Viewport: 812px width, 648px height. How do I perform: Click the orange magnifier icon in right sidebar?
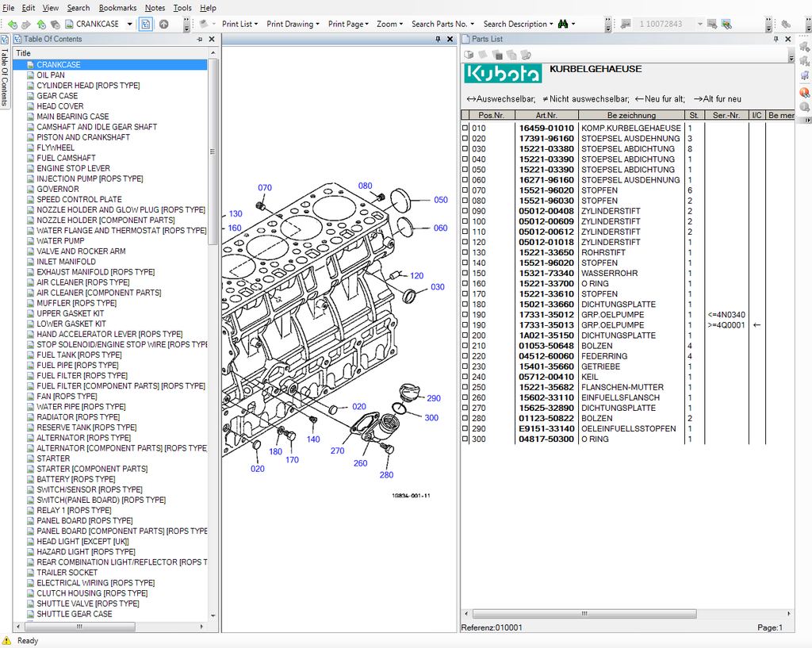click(805, 92)
